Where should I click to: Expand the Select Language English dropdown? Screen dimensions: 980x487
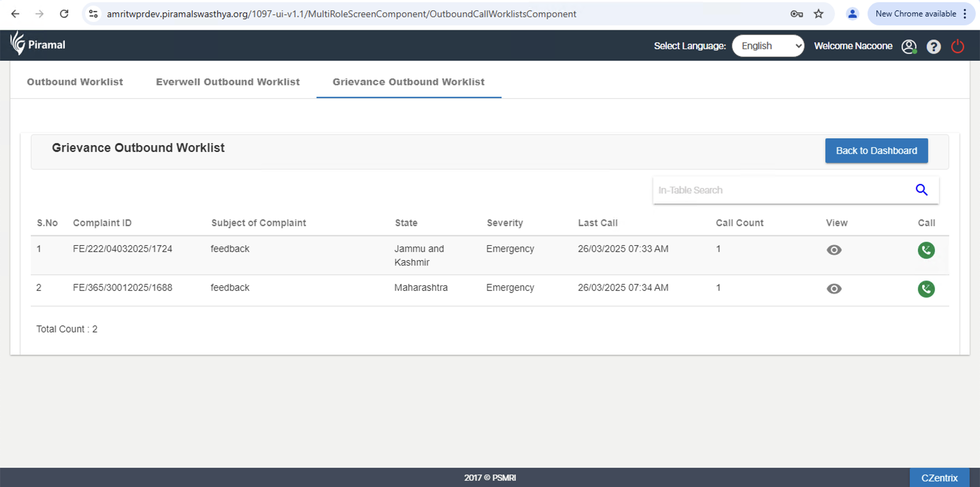(x=768, y=46)
